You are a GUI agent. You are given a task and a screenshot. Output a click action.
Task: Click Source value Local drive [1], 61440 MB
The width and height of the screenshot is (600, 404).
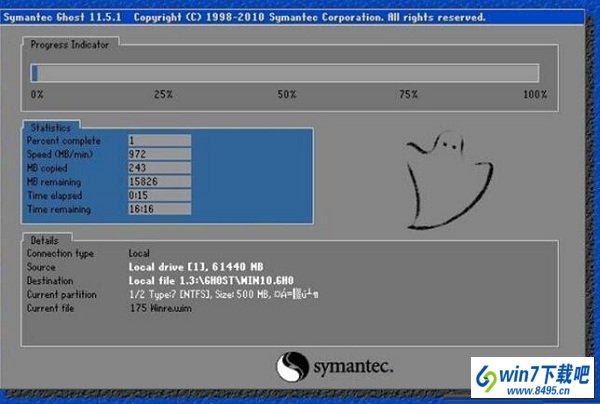(196, 267)
